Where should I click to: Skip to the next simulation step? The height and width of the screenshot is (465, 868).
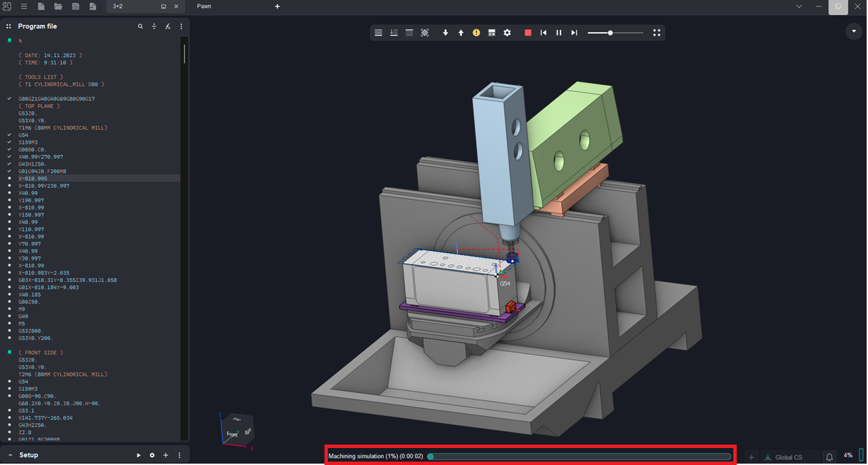[574, 33]
